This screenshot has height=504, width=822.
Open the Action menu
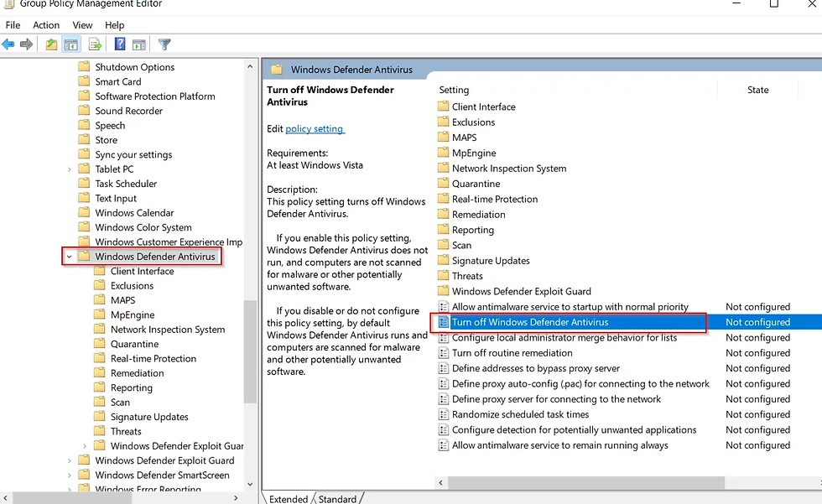point(46,25)
